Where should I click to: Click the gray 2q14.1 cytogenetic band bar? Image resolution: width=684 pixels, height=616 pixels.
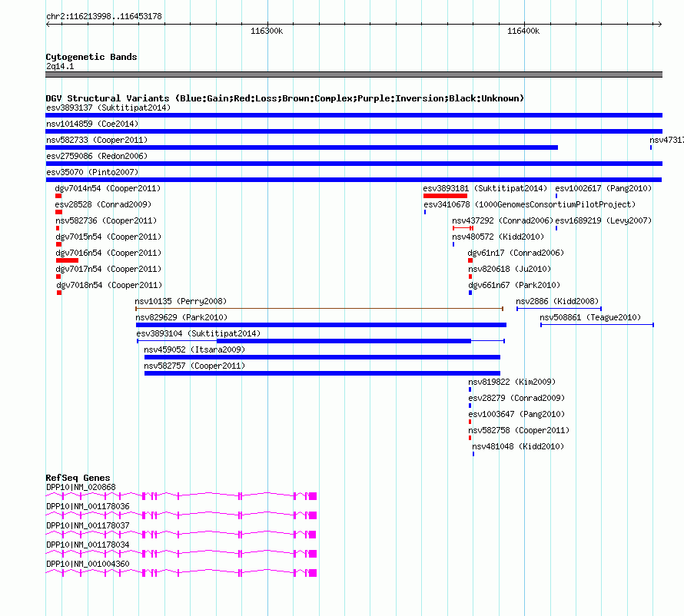(354, 75)
